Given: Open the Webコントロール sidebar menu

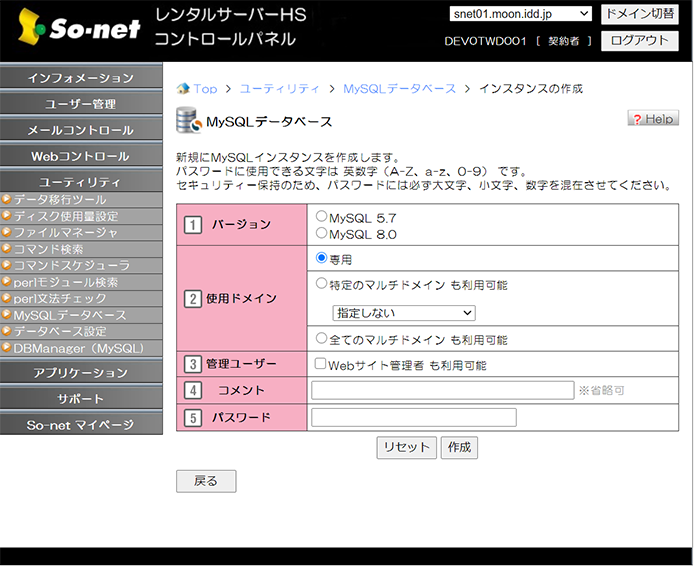Looking at the screenshot, I should click(81, 156).
